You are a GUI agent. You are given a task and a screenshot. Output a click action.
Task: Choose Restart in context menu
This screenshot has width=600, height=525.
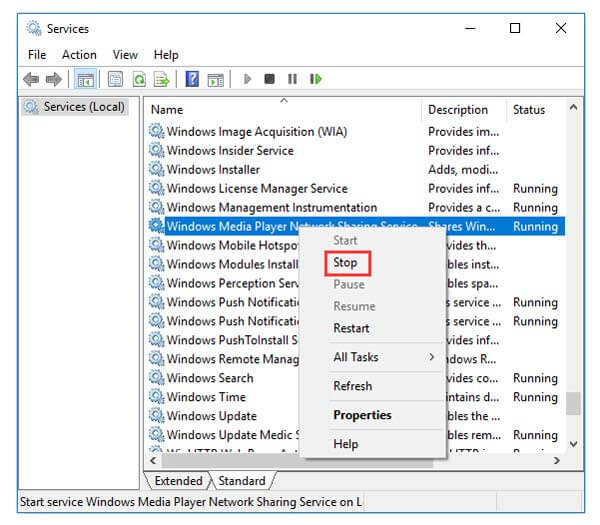pyautogui.click(x=351, y=328)
